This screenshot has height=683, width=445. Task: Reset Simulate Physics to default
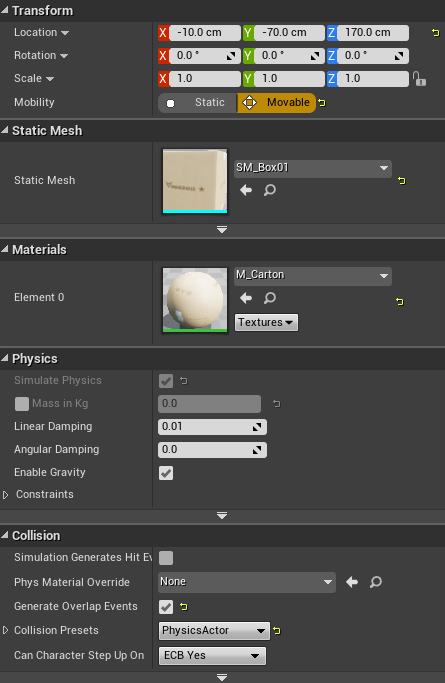point(184,381)
